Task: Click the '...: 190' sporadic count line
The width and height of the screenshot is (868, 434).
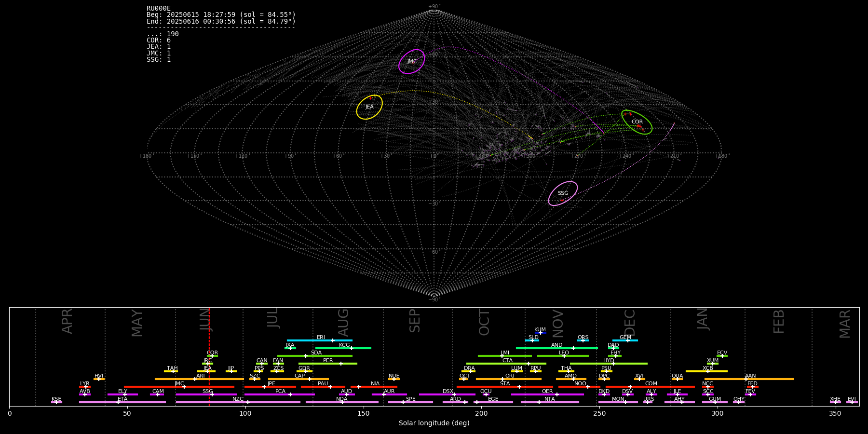Action: click(163, 34)
